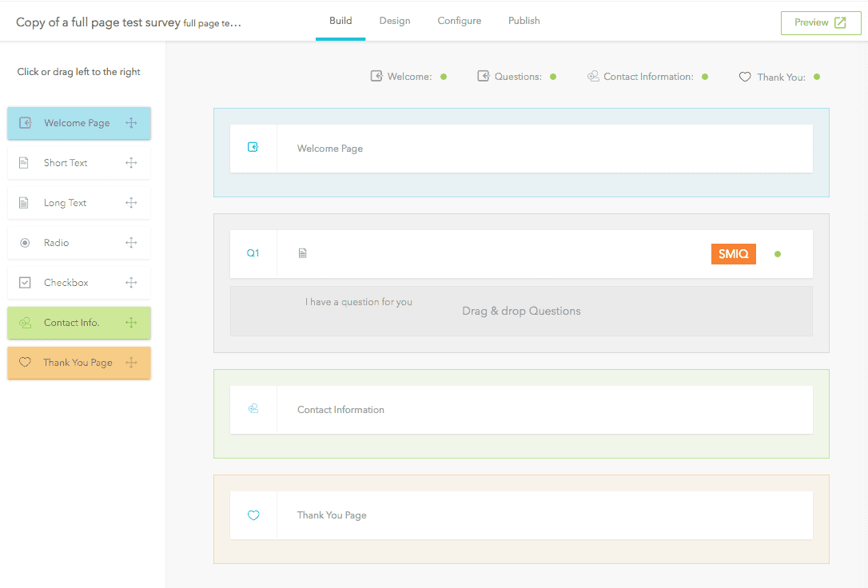
Task: Select the Contact Info. element in sidebar
Action: click(x=79, y=323)
